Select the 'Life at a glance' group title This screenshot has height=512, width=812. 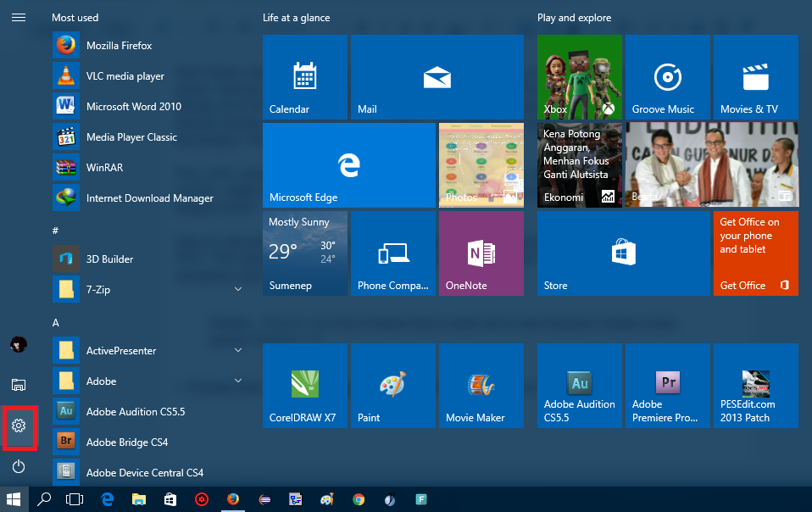(x=296, y=18)
